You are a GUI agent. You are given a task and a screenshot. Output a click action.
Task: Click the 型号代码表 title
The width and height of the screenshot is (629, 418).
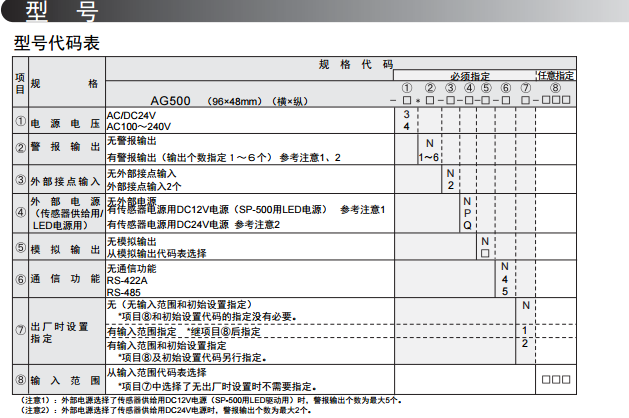(57, 43)
